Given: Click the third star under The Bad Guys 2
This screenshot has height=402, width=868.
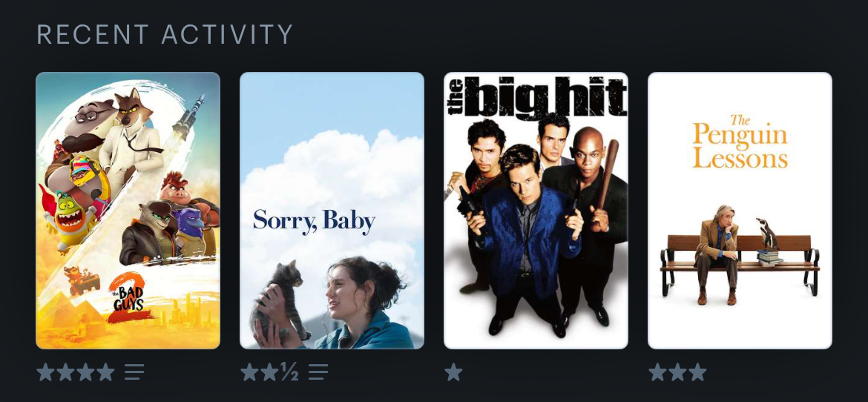Looking at the screenshot, I should (x=85, y=372).
